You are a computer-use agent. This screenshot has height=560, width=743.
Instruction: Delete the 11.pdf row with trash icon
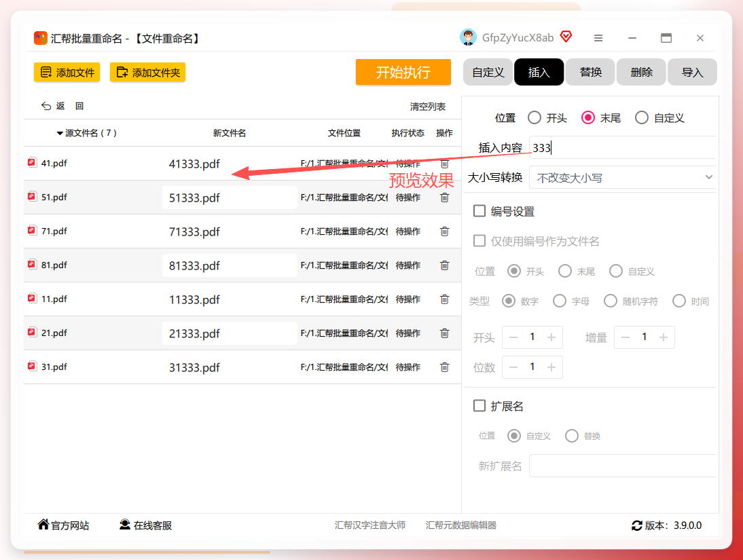[444, 299]
